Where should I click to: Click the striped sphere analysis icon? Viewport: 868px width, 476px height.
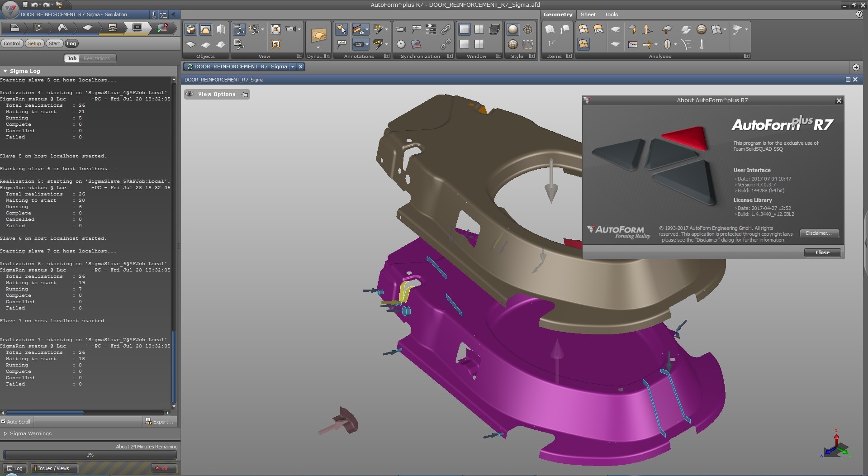coord(701,29)
